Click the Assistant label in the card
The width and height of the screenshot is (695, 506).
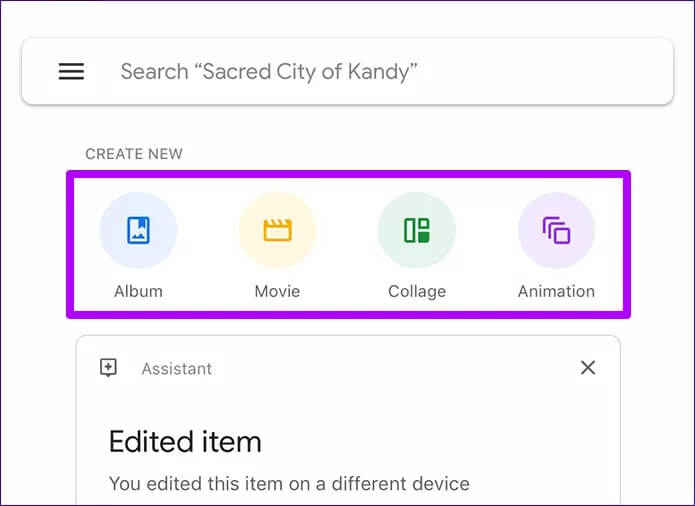click(x=177, y=369)
